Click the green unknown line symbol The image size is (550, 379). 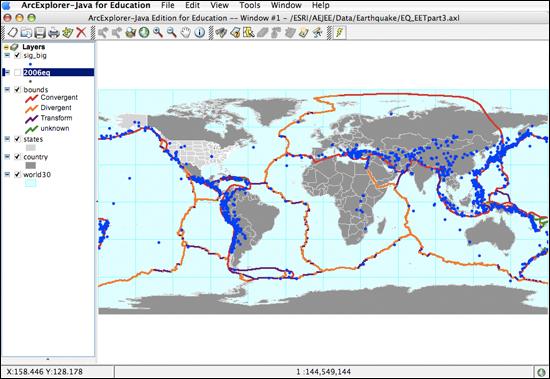(32, 129)
